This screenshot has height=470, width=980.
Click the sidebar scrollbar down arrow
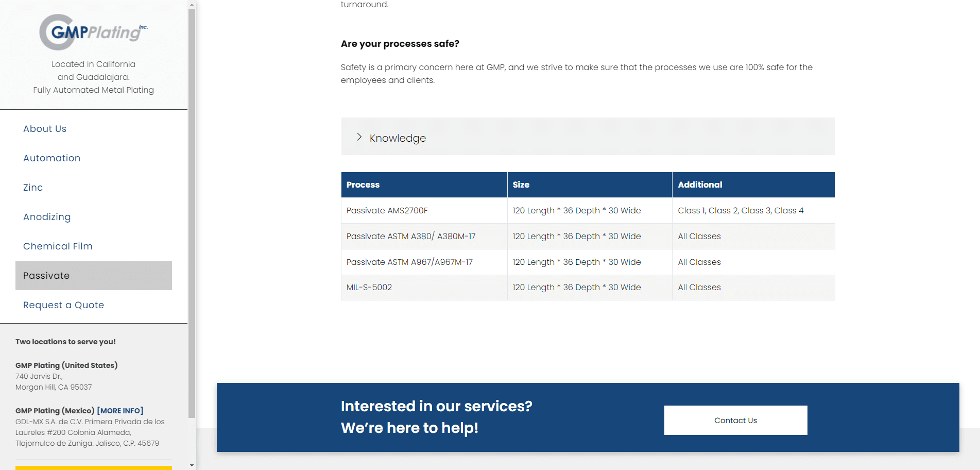[192, 465]
